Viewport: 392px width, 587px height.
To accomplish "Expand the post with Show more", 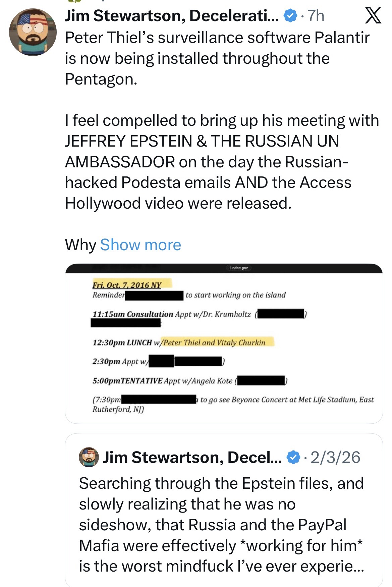I will 141,245.
